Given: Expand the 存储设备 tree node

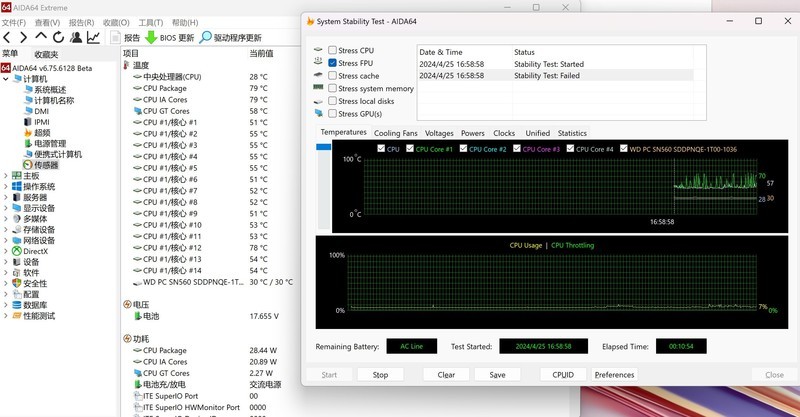Looking at the screenshot, I should tap(6, 229).
